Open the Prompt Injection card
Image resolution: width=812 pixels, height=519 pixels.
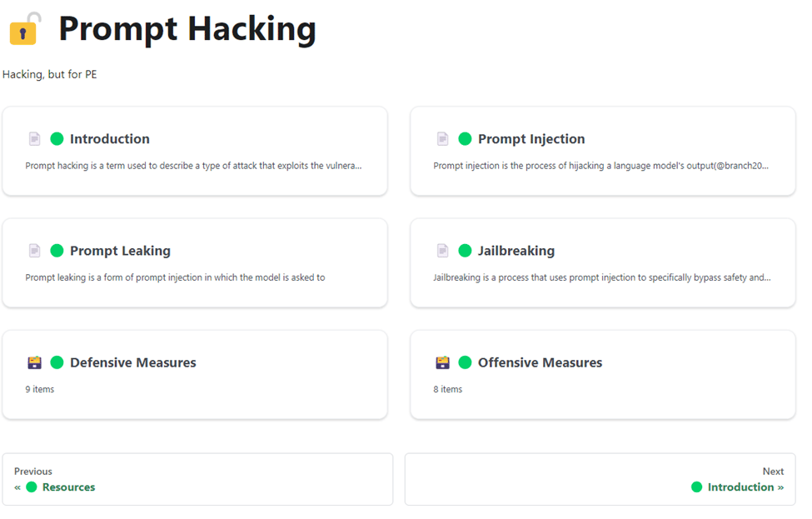click(x=603, y=152)
